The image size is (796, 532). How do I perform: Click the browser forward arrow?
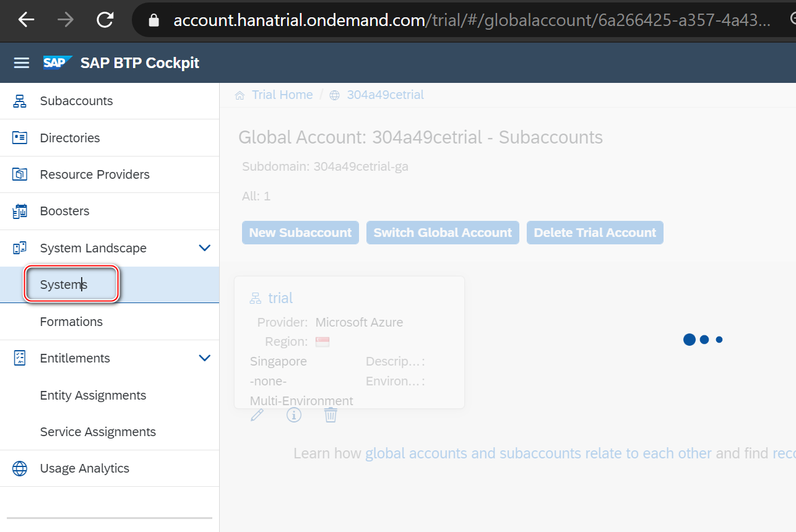pos(65,20)
